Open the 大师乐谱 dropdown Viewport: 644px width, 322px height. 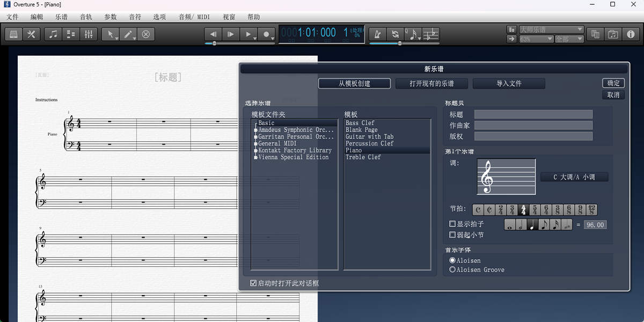coord(552,30)
